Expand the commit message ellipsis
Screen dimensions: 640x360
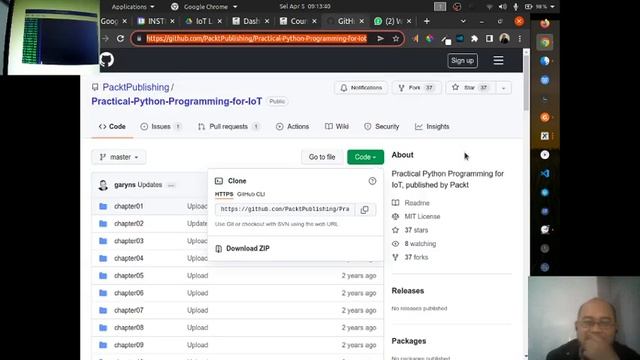tap(171, 185)
